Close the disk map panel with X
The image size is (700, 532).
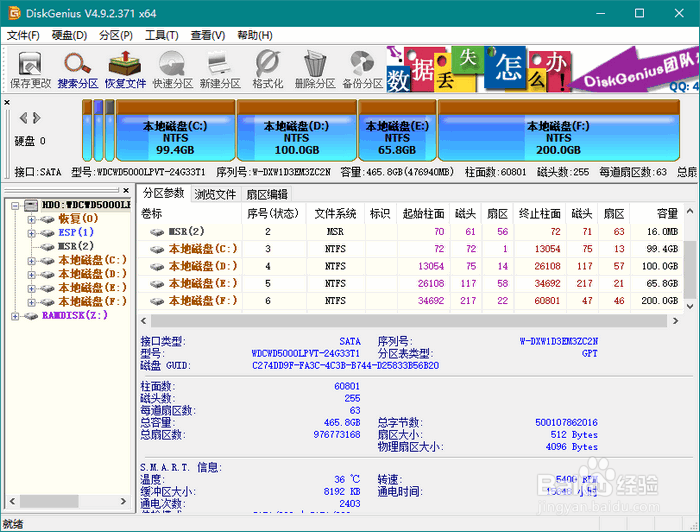coord(7,102)
